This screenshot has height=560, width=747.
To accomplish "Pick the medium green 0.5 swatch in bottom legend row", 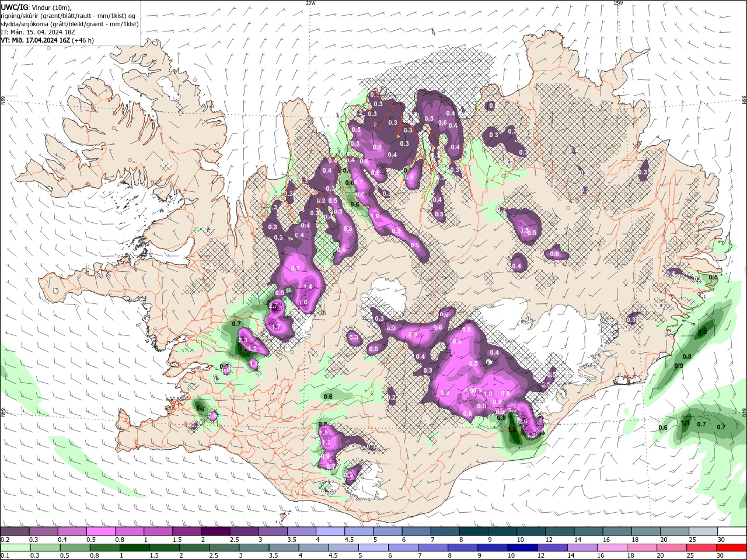I will 75,548.
